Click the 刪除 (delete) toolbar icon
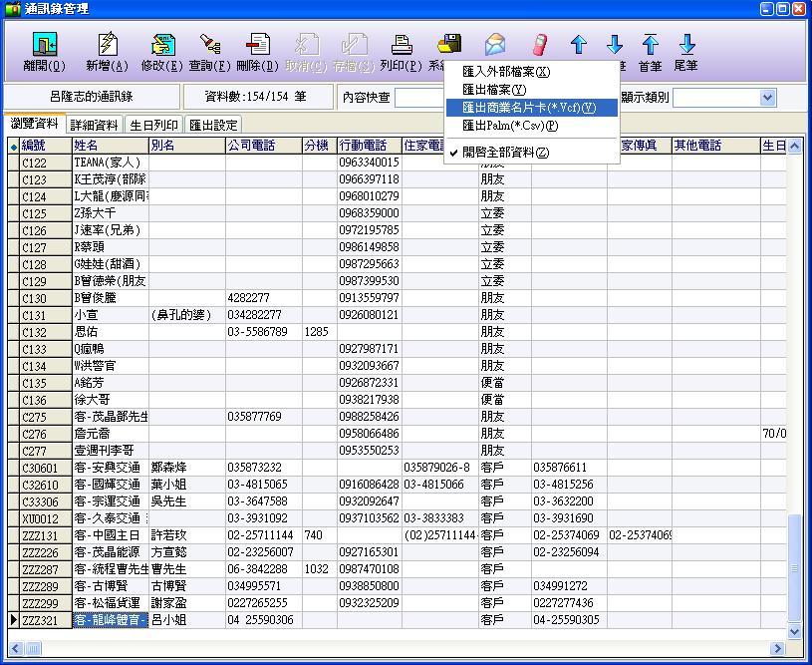The image size is (812, 665). (257, 52)
